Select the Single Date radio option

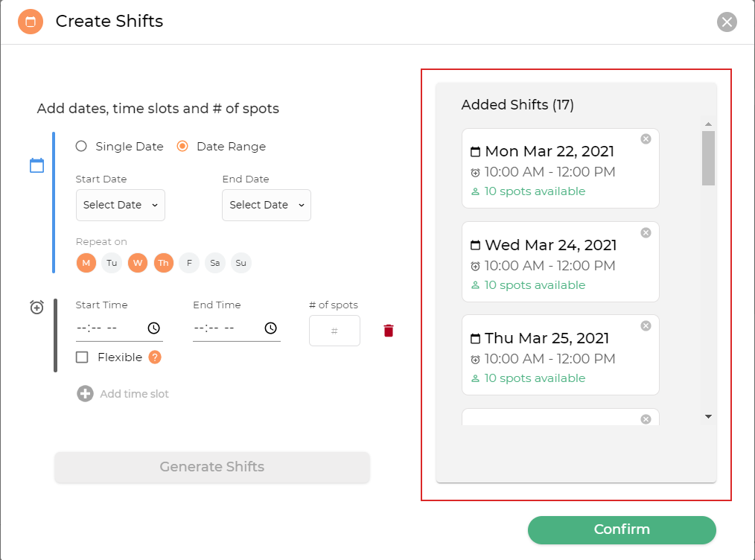81,147
